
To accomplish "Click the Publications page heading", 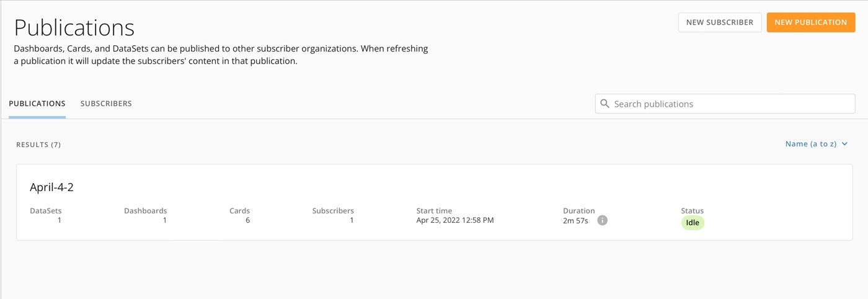I will [74, 28].
